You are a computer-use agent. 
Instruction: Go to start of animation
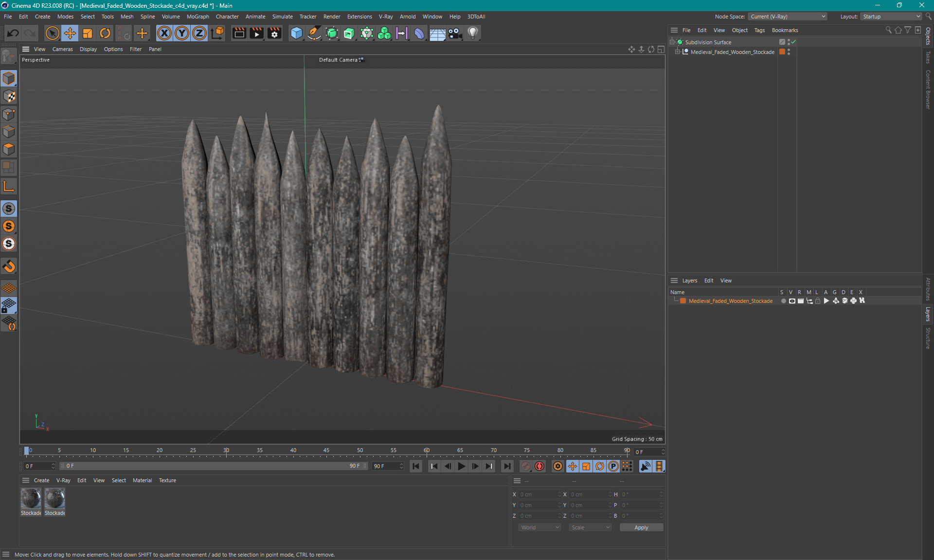coord(416,466)
